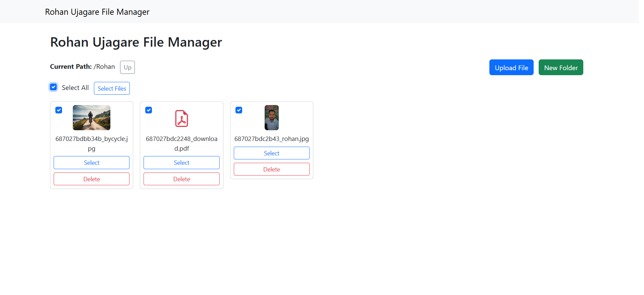
Task: Delete the bycycle.jpg file
Action: [x=92, y=179]
